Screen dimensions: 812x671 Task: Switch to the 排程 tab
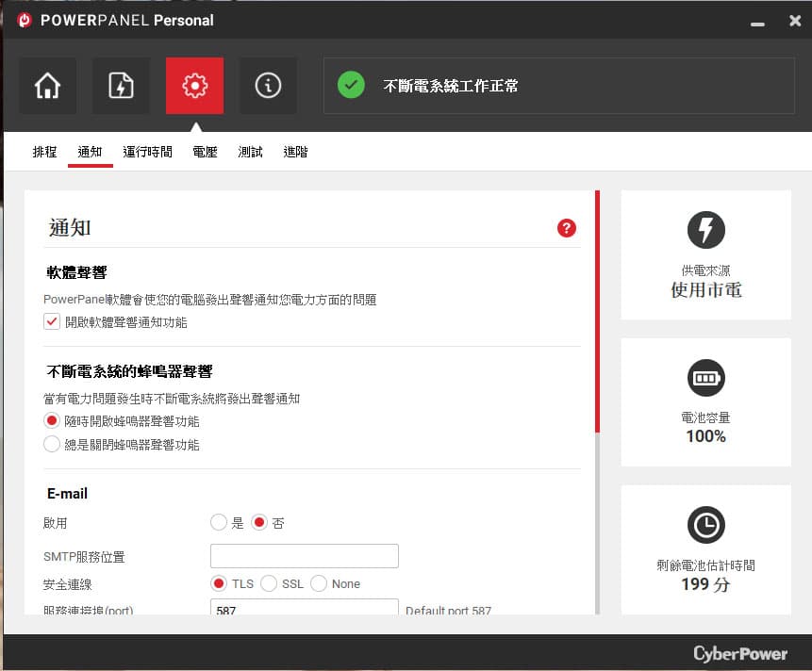44,152
